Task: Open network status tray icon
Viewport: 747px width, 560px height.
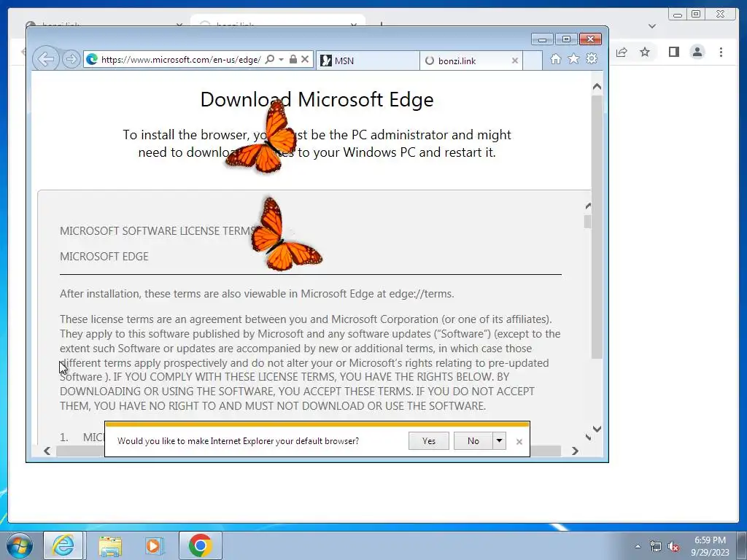Action: tap(656, 546)
